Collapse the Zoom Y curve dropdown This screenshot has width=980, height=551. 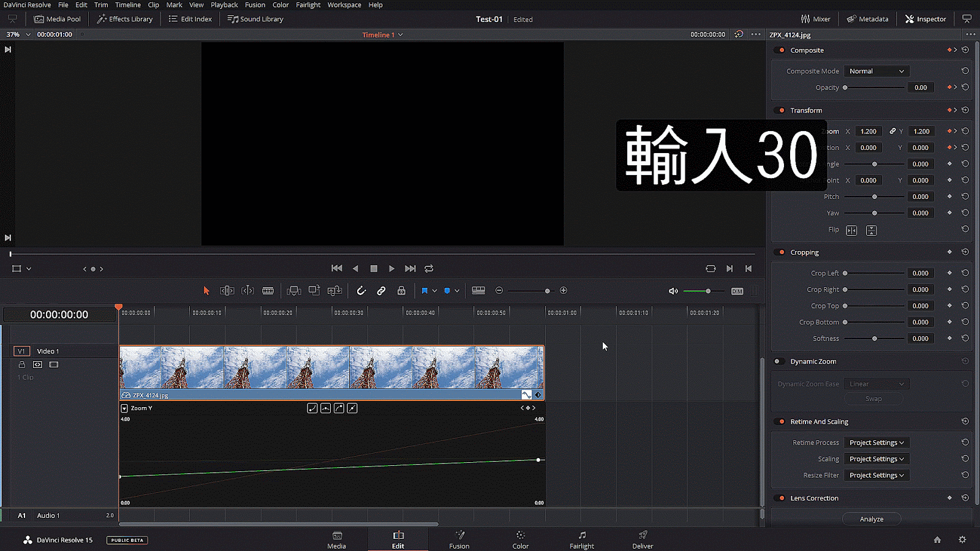click(124, 408)
